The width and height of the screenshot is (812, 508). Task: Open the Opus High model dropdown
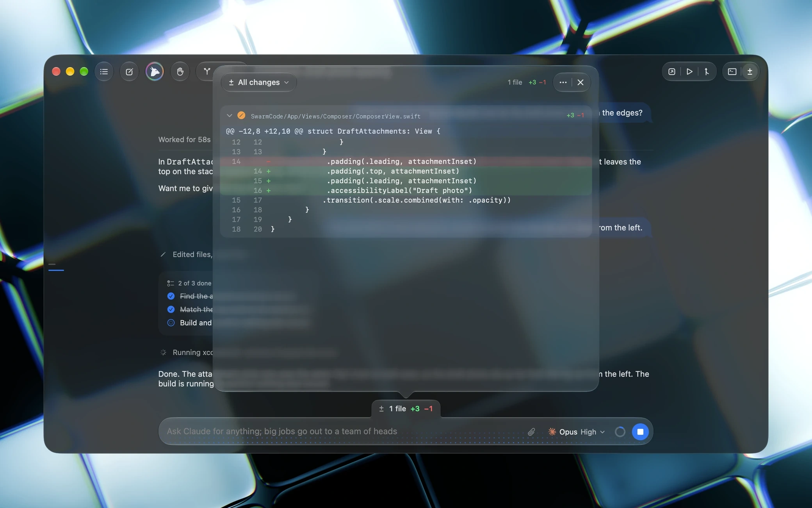coord(577,432)
